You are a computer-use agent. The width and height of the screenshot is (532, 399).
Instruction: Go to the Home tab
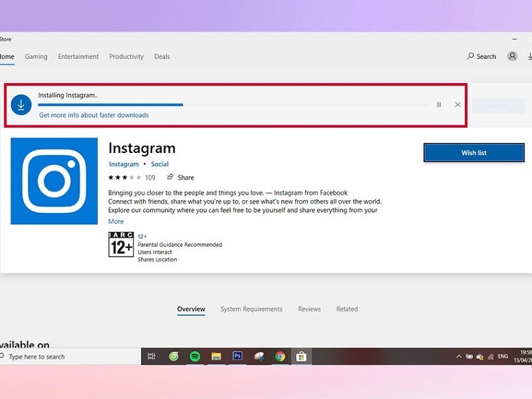pyautogui.click(x=7, y=56)
